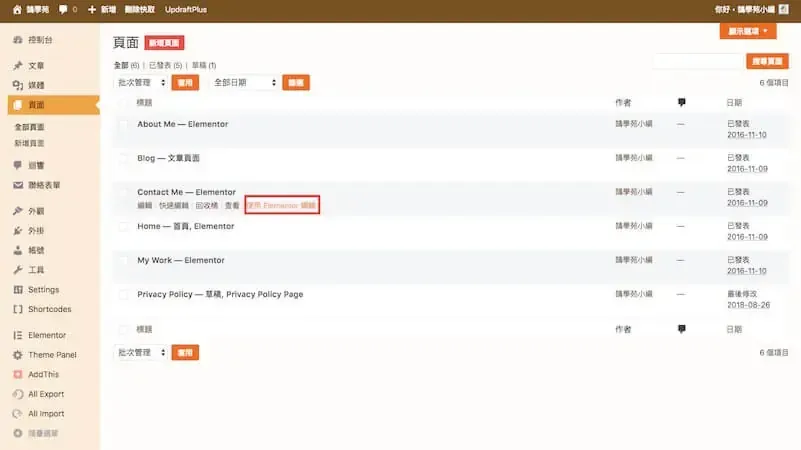The image size is (801, 450).
Task: Open the AddThis sidebar icon
Action: pyautogui.click(x=18, y=374)
